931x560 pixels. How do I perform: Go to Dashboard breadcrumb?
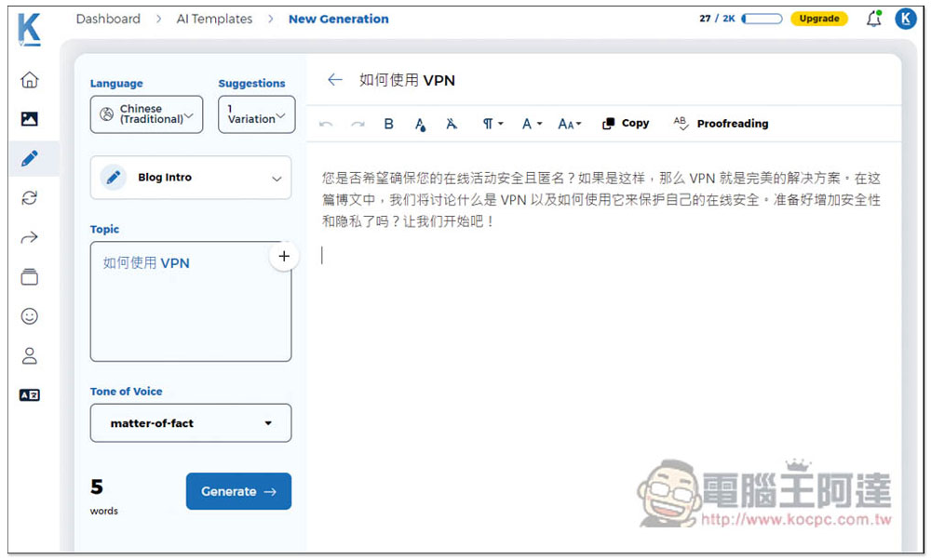(108, 19)
